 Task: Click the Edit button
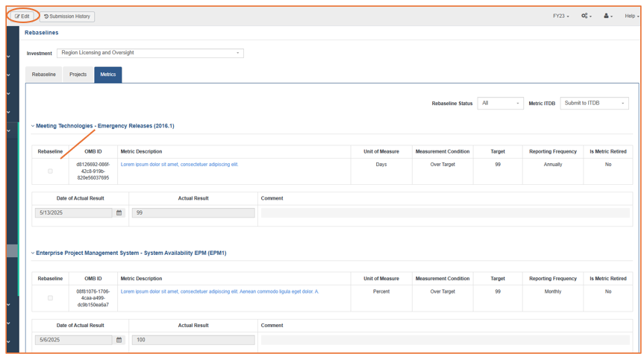[22, 16]
